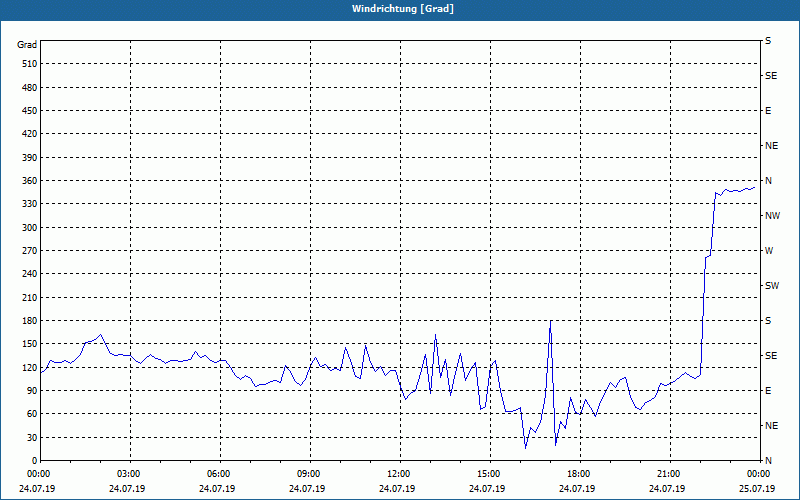Select the "Grad" unit label on the y-axis
800x500 pixels.
click(27, 45)
